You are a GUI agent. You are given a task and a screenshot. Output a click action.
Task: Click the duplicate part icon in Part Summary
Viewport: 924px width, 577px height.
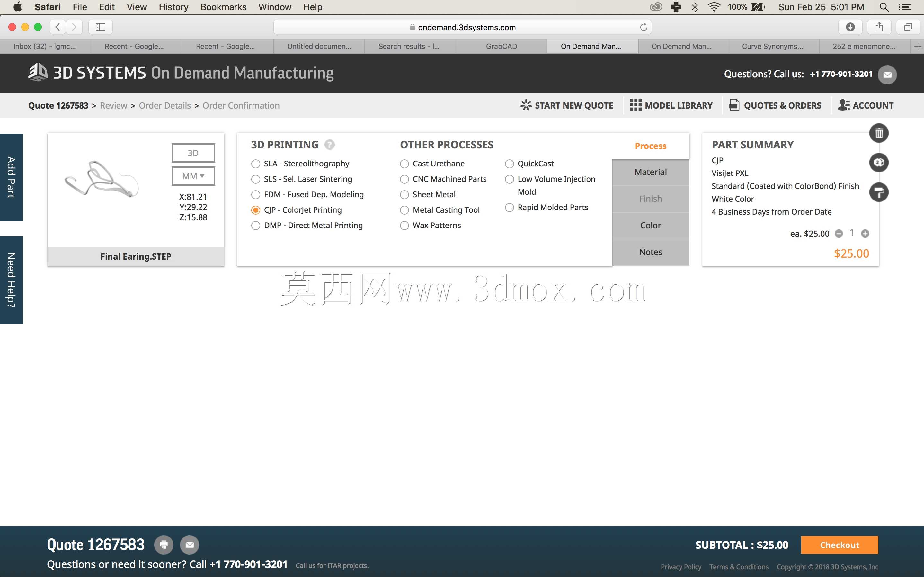click(879, 163)
